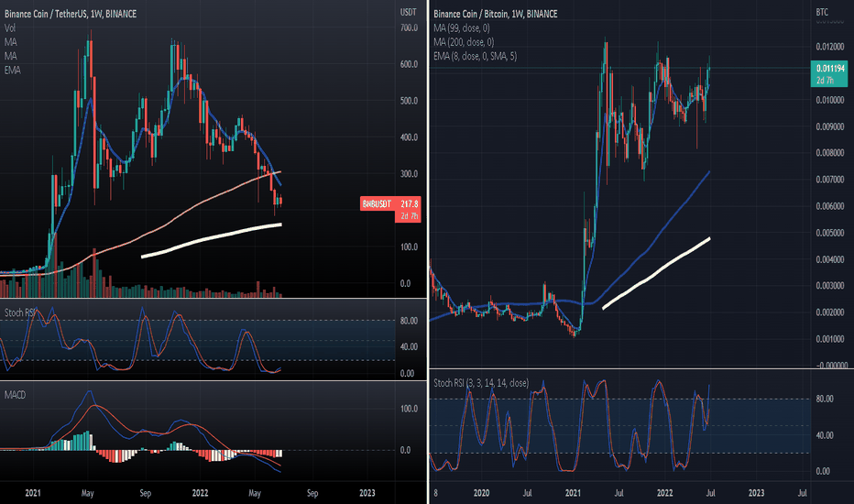Click the USDT currency label on price axis
This screenshot has height=504, width=854.
[408, 12]
